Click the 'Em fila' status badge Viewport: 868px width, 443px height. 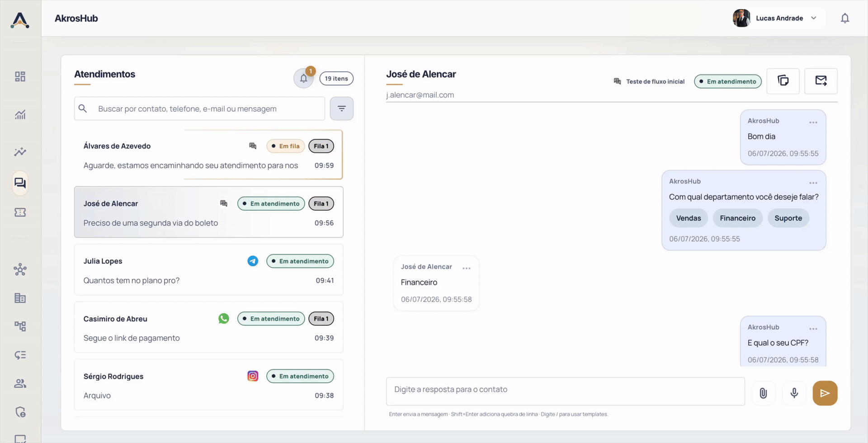(x=285, y=146)
